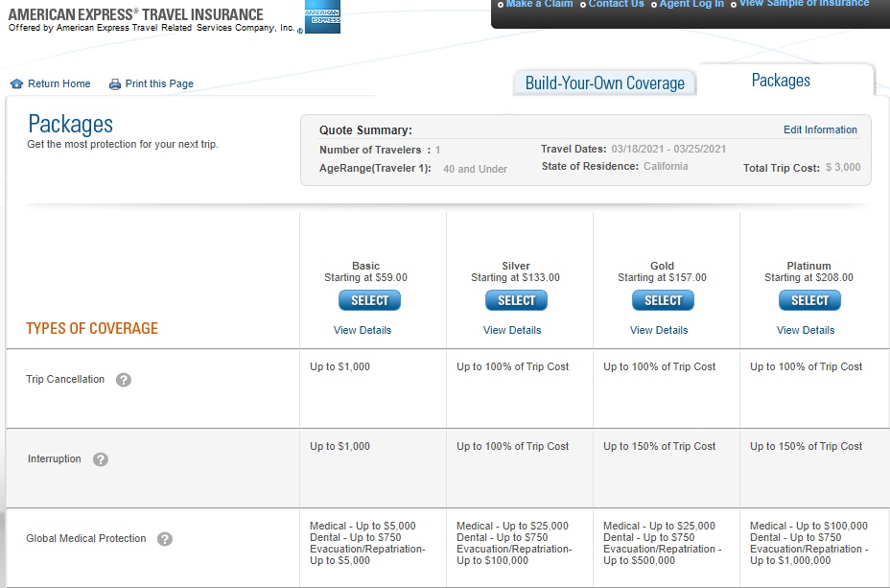View Details for Basic package
Image resolution: width=890 pixels, height=588 pixels.
(363, 330)
